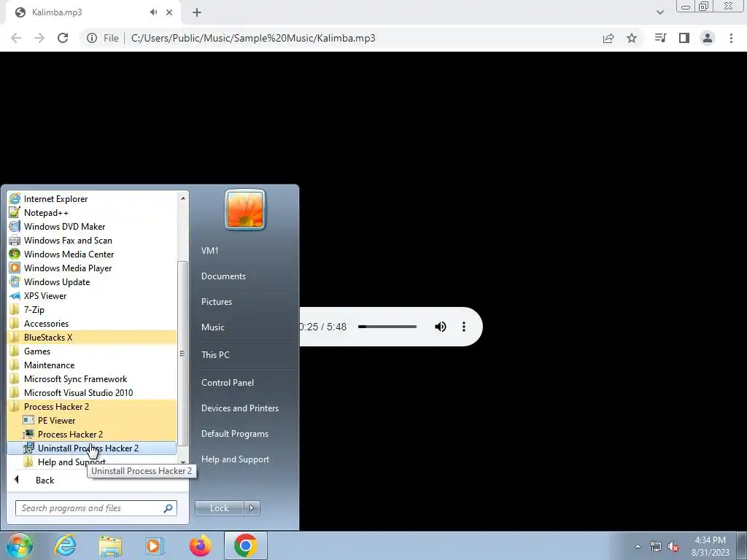This screenshot has width=747, height=560.
Task: Toggle Chrome side panel
Action: click(684, 38)
